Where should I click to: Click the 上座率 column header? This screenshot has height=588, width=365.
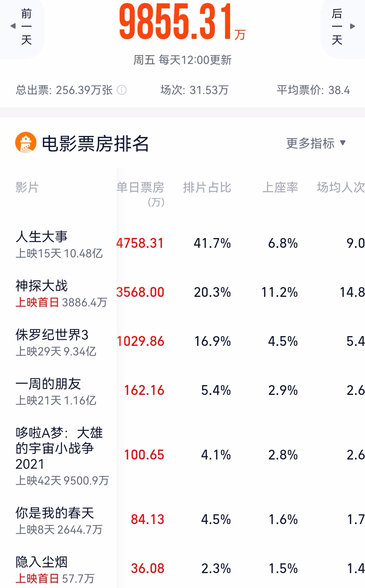280,187
